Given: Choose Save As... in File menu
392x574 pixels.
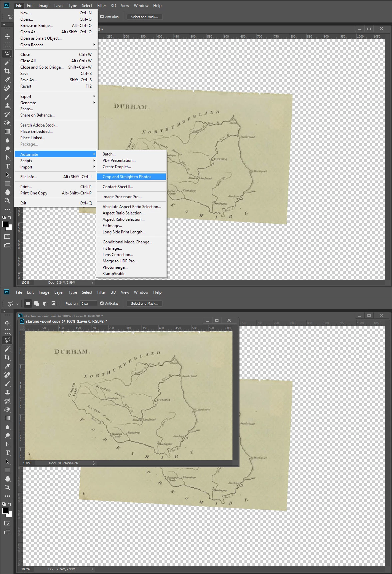Looking at the screenshot, I should click(x=56, y=80).
